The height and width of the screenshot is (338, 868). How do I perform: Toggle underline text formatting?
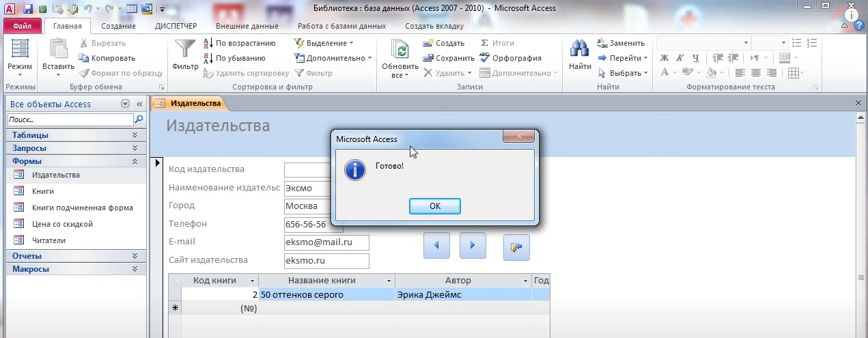[x=696, y=58]
